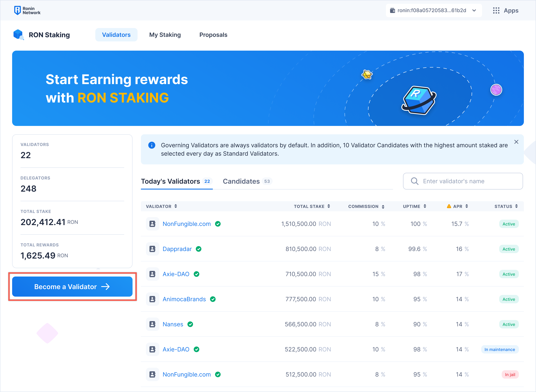
Task: Click the wallet icon in the address selector
Action: (x=393, y=10)
